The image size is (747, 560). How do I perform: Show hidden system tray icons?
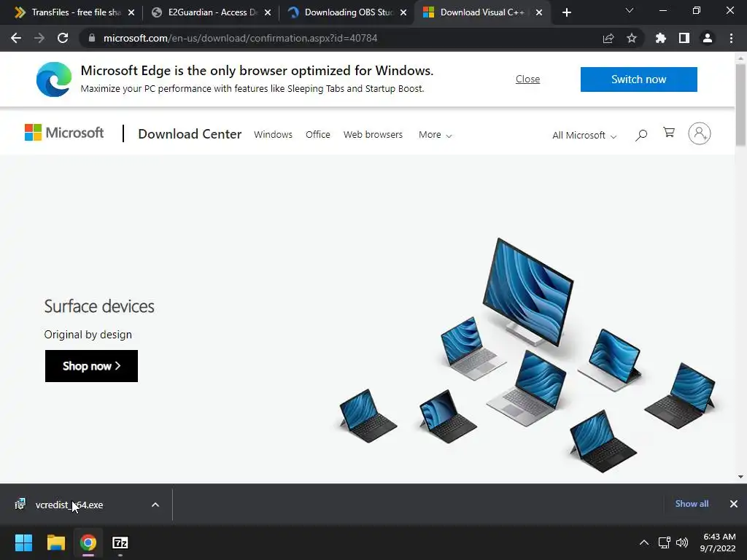point(644,542)
